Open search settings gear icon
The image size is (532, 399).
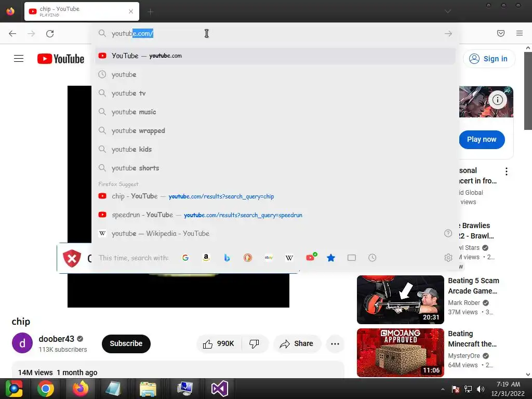pos(448,258)
